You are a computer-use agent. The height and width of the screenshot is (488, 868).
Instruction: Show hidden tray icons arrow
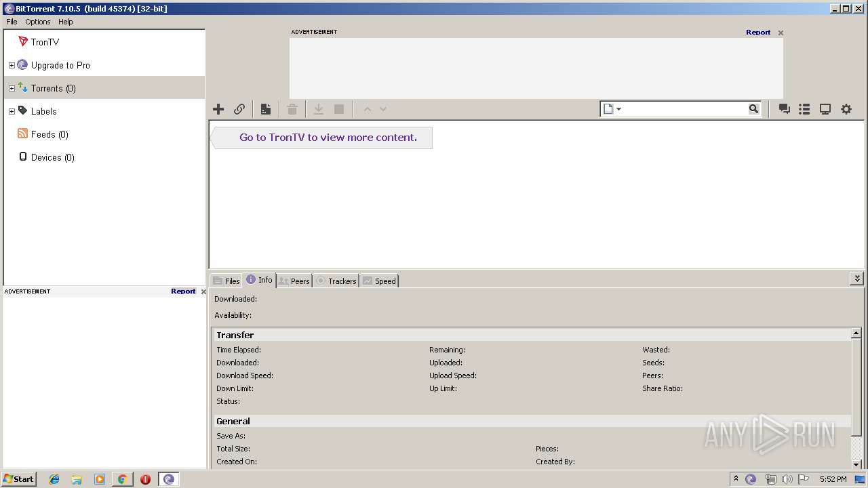[x=736, y=479]
